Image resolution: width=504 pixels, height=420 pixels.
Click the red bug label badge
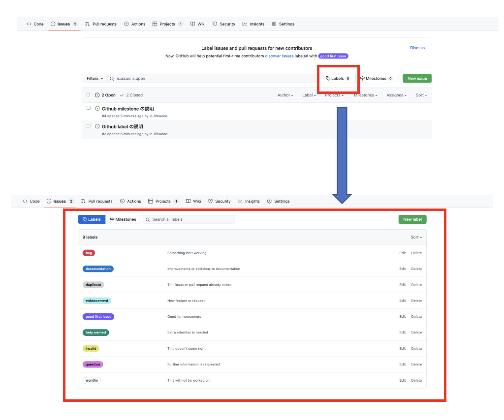pos(89,253)
